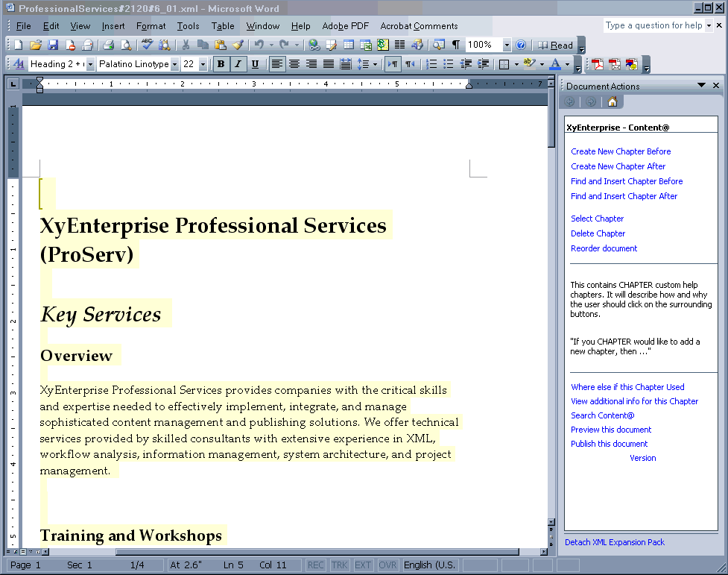
Task: Toggle italic formatting
Action: point(238,64)
